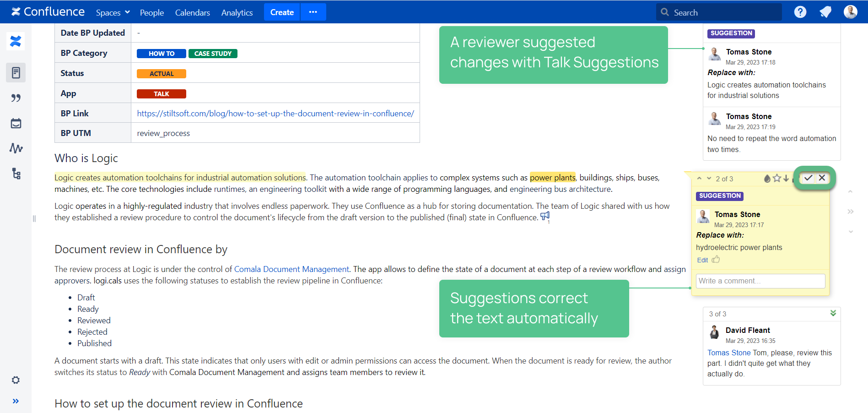Click 'Document review in Confluence by' heading
Image resolution: width=868 pixels, height=413 pixels.
coord(141,250)
